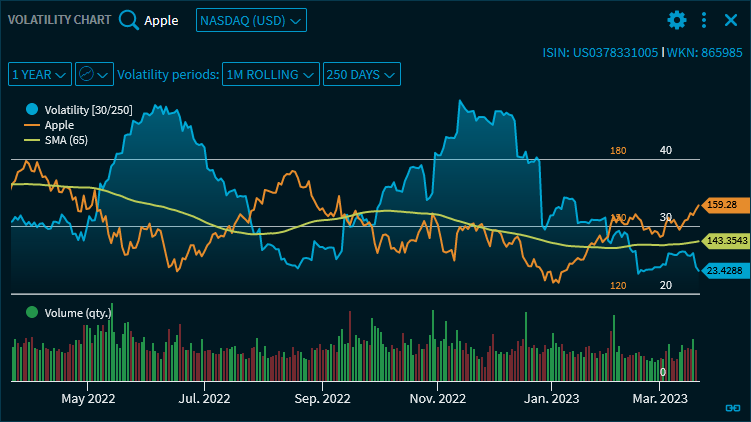Expand the 1M ROLLING volatility period dropdown
751x422 pixels.
272,74
